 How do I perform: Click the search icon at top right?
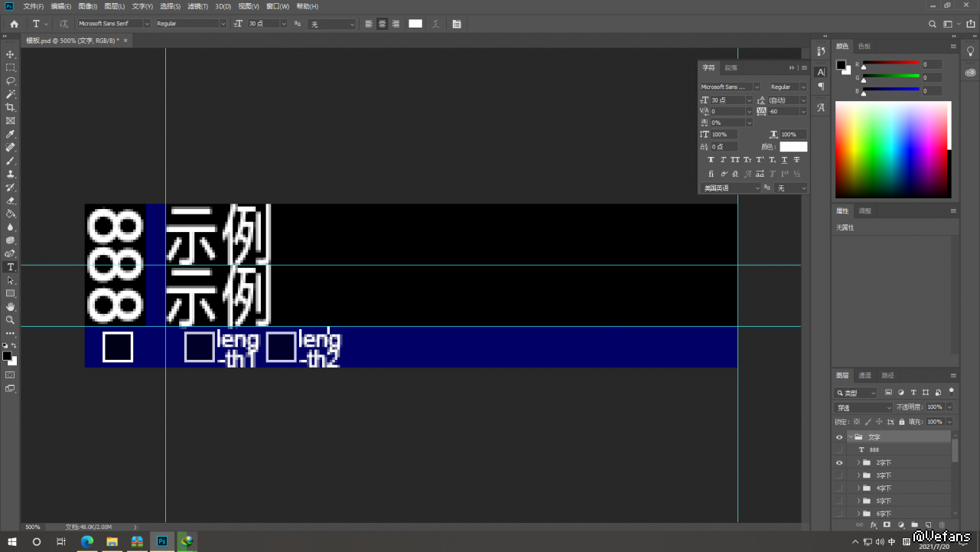(933, 24)
